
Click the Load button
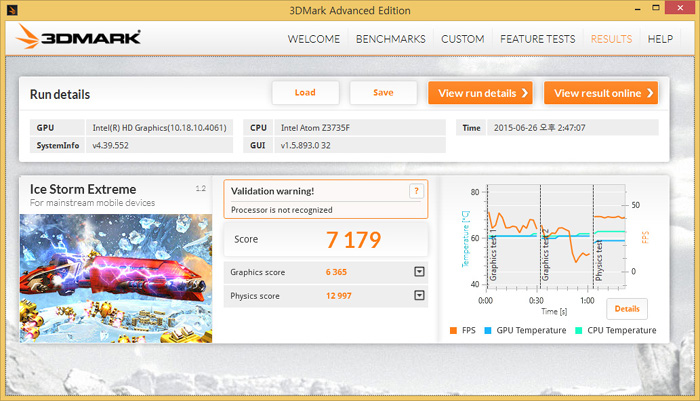coord(305,92)
